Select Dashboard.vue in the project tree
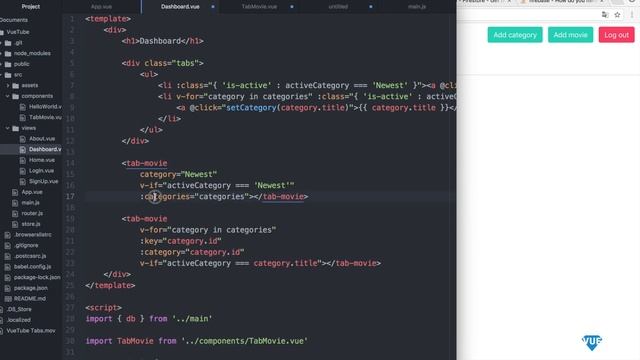This screenshot has height=360, width=640. pyautogui.click(x=45, y=149)
